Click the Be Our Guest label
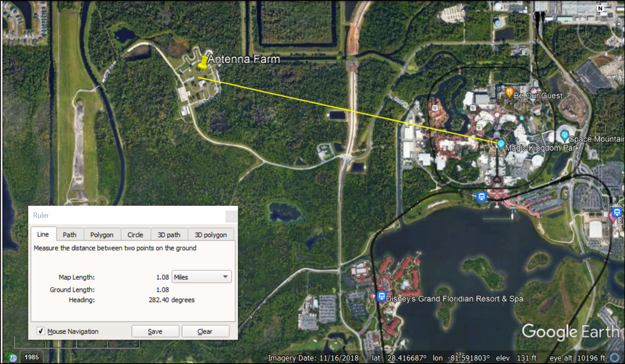625x364 pixels. click(538, 95)
